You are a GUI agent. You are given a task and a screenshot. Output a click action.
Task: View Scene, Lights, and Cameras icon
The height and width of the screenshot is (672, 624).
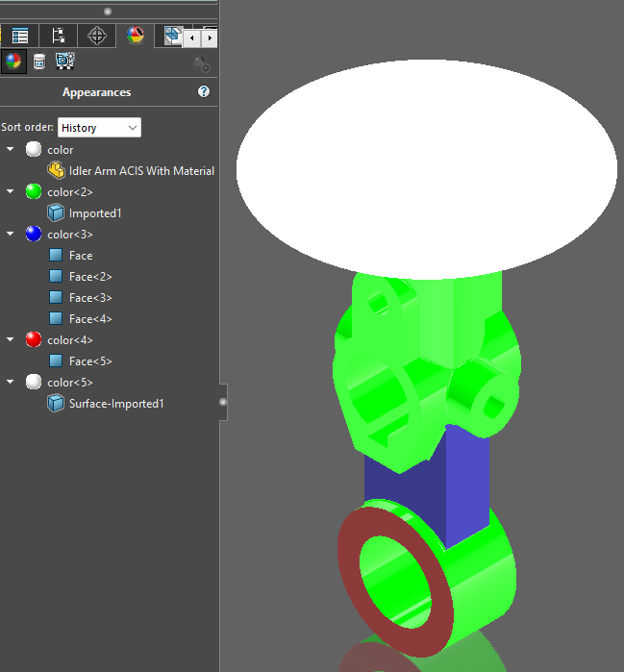click(x=65, y=62)
